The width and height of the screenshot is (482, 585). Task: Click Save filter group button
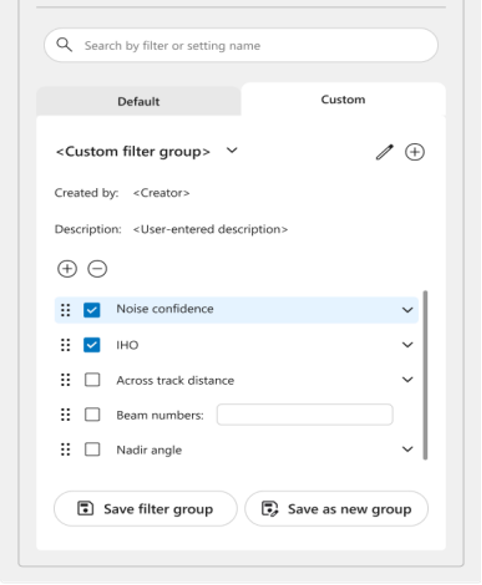pos(145,509)
